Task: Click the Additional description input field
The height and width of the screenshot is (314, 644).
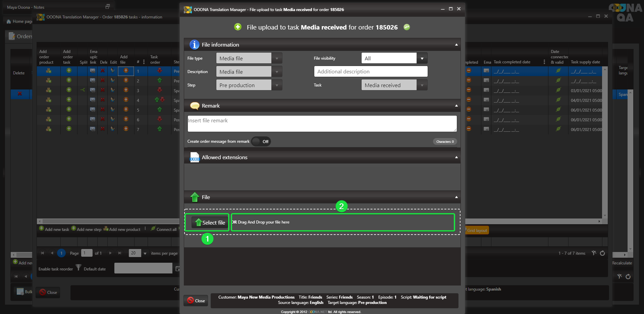Action: coord(371,72)
